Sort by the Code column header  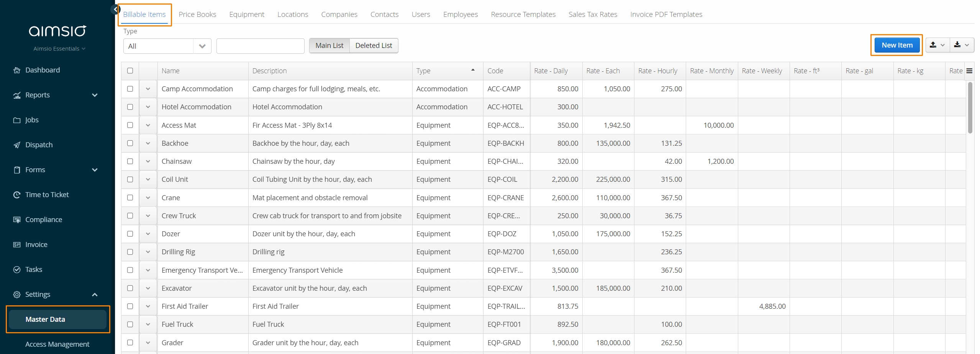[x=506, y=71]
